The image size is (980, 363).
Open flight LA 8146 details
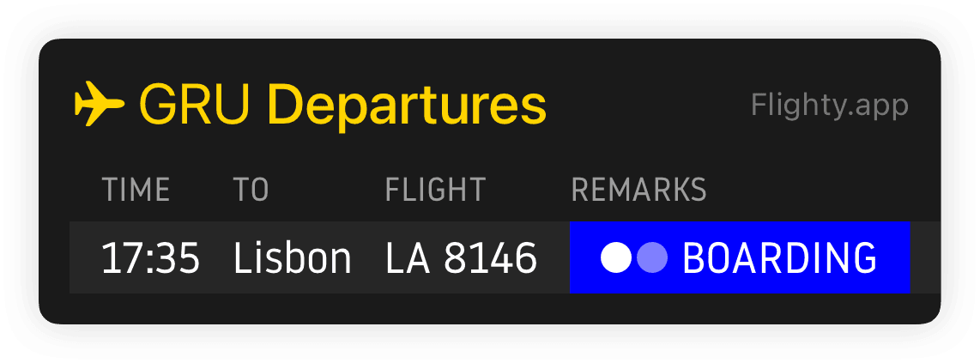click(461, 257)
